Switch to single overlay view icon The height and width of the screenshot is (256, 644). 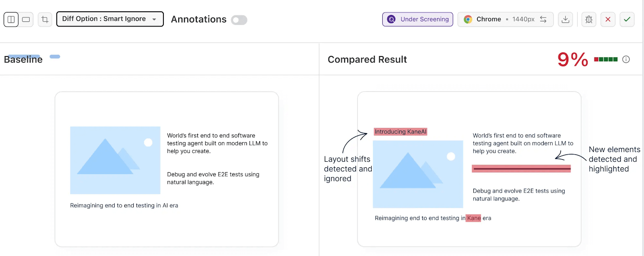click(x=26, y=19)
